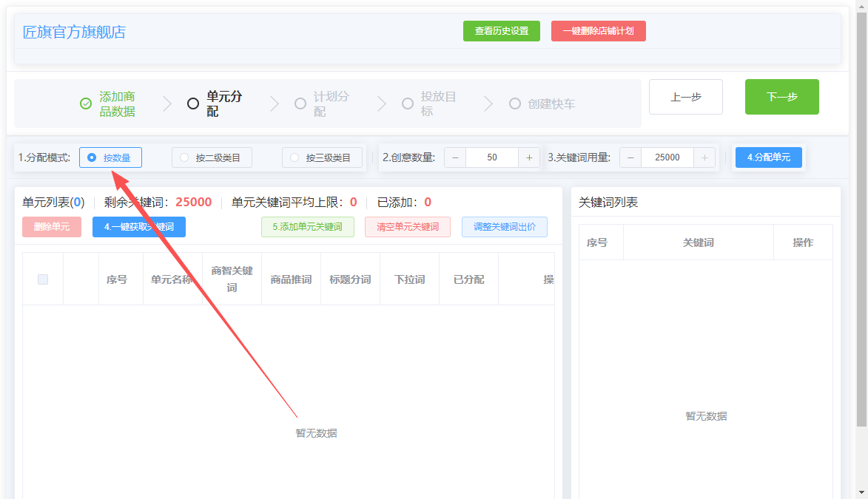The height and width of the screenshot is (499, 868).
Task: Click the 删除单元 button
Action: (52, 227)
